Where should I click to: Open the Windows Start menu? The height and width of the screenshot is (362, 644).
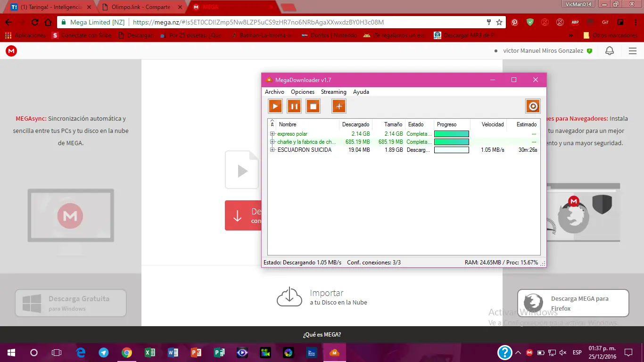click(11, 353)
